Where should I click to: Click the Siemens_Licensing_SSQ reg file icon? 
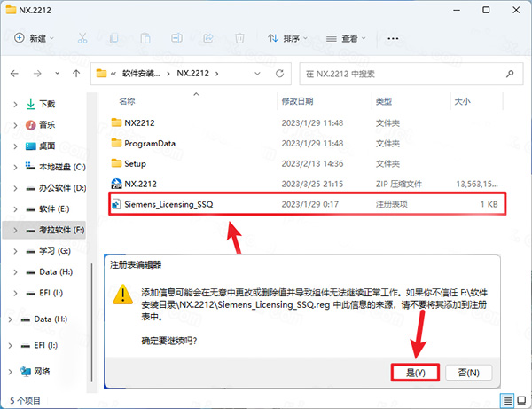tap(116, 204)
